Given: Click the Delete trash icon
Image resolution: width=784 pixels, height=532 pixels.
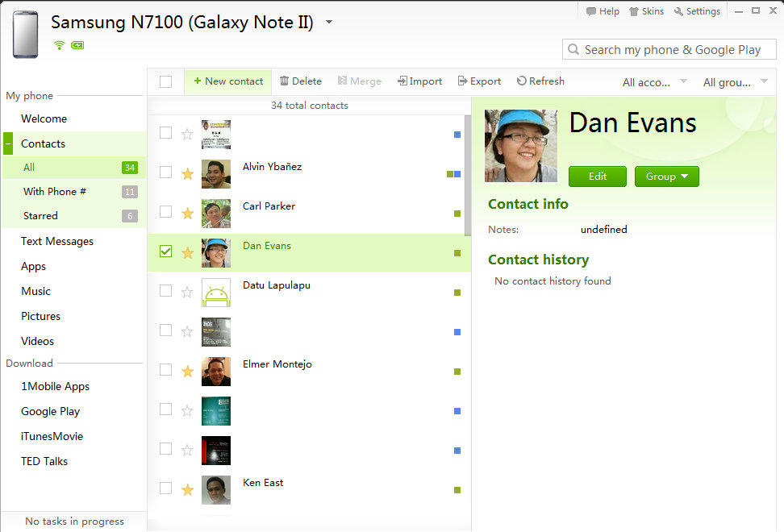Looking at the screenshot, I should pos(284,81).
